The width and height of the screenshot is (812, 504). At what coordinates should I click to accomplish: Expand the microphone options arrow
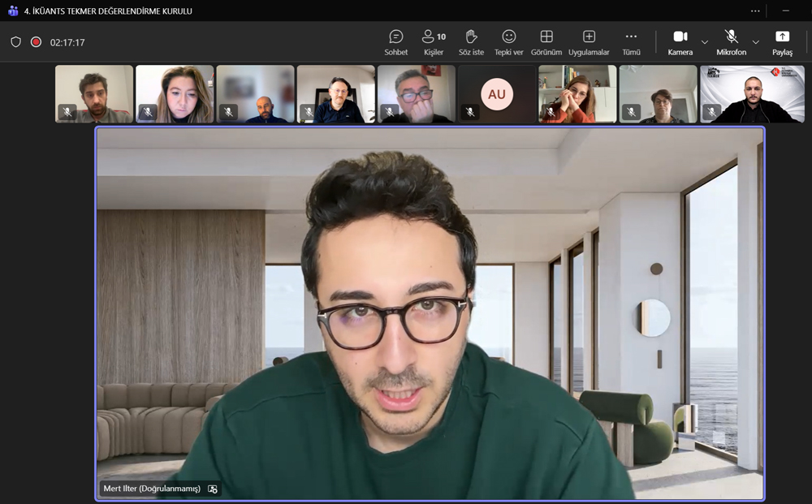click(x=756, y=42)
